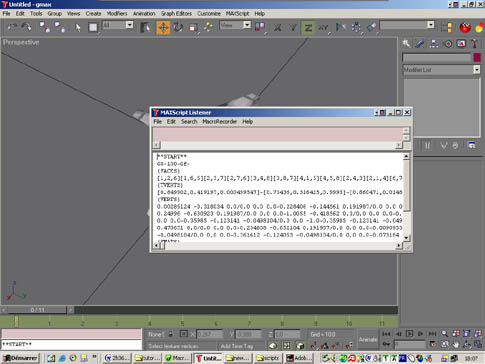The height and width of the screenshot is (364, 485).
Task: Click the Undo arrow icon
Action: point(12,27)
